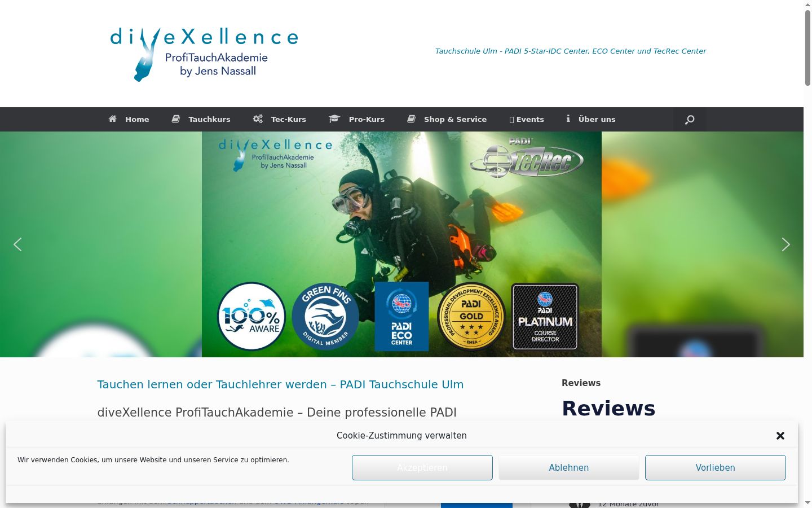
Task: Open the Events menu item
Action: 527,120
